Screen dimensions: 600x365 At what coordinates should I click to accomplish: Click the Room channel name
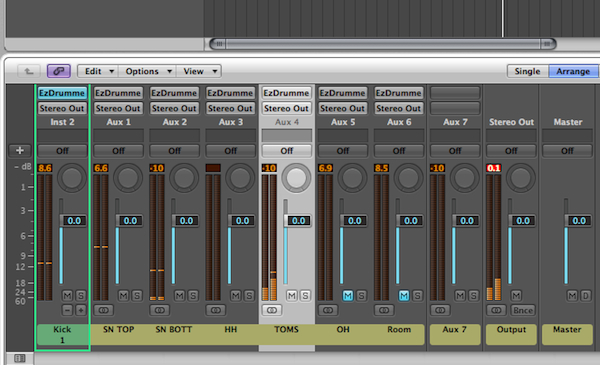click(399, 329)
